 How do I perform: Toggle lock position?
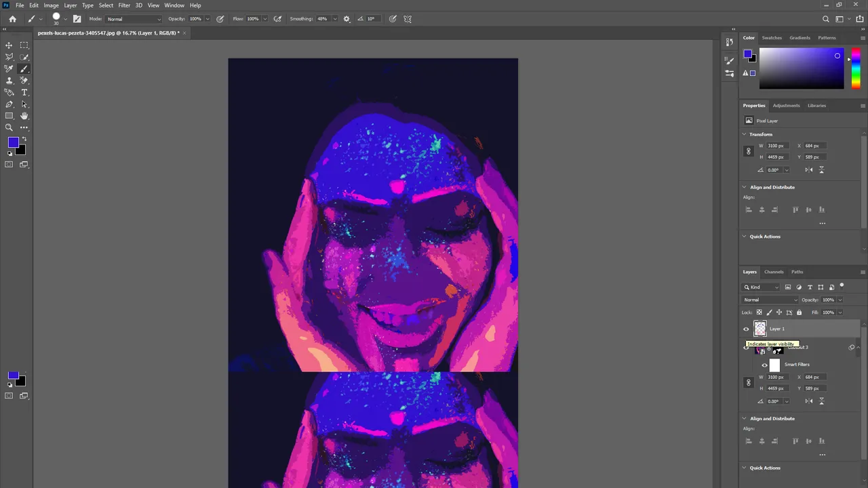[x=779, y=312]
